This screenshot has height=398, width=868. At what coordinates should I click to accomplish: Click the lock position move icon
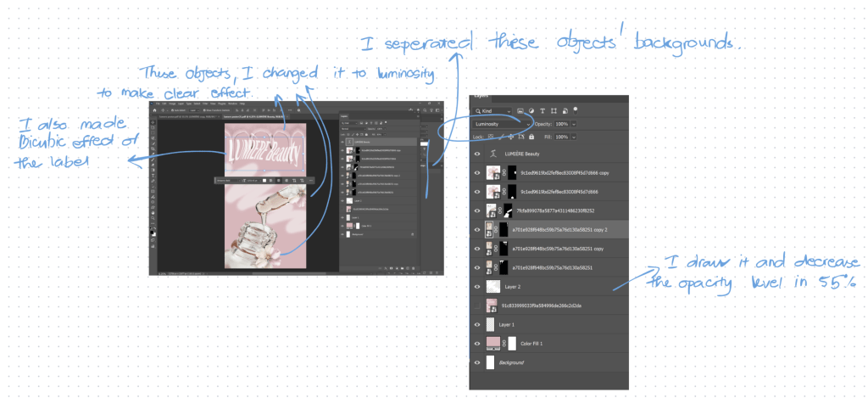pyautogui.click(x=509, y=136)
